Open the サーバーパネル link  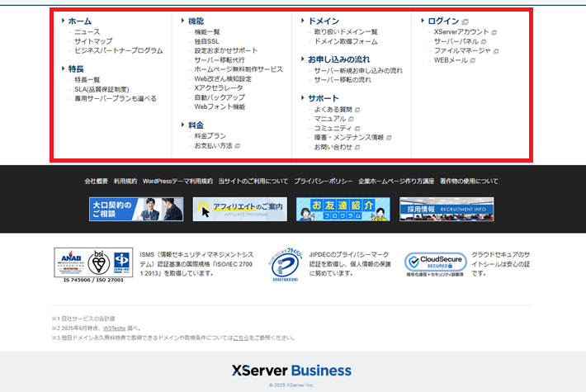[456, 41]
